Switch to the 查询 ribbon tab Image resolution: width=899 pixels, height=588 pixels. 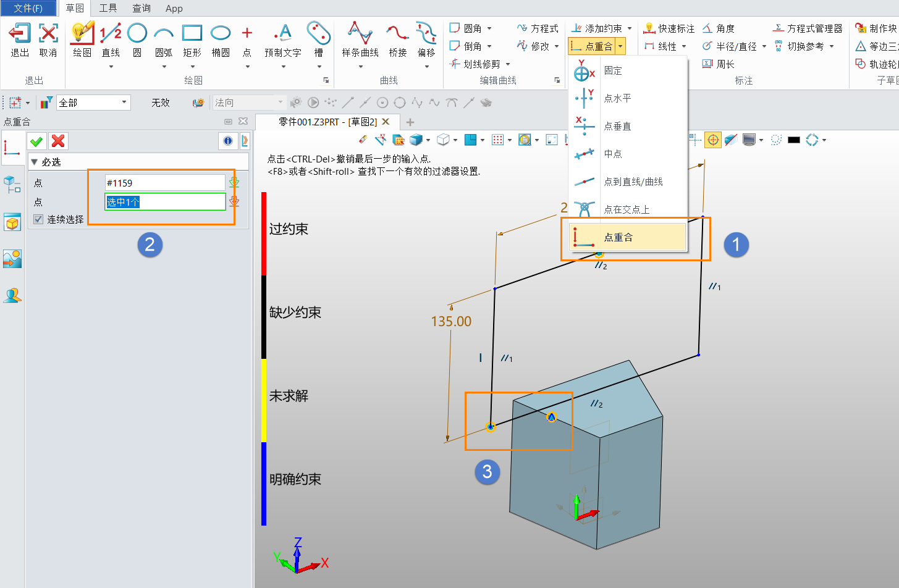click(141, 8)
